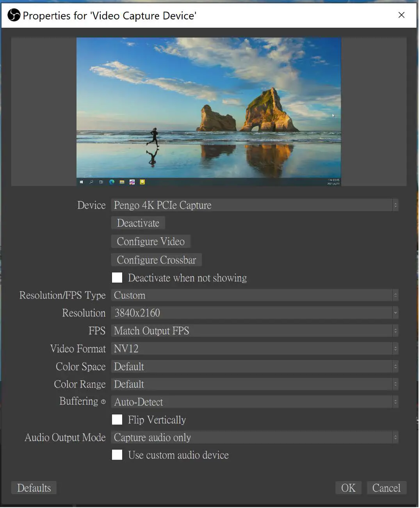Expand the FPS dropdown set to Match Output FPS
Image resolution: width=420 pixels, height=508 pixels.
(x=255, y=331)
